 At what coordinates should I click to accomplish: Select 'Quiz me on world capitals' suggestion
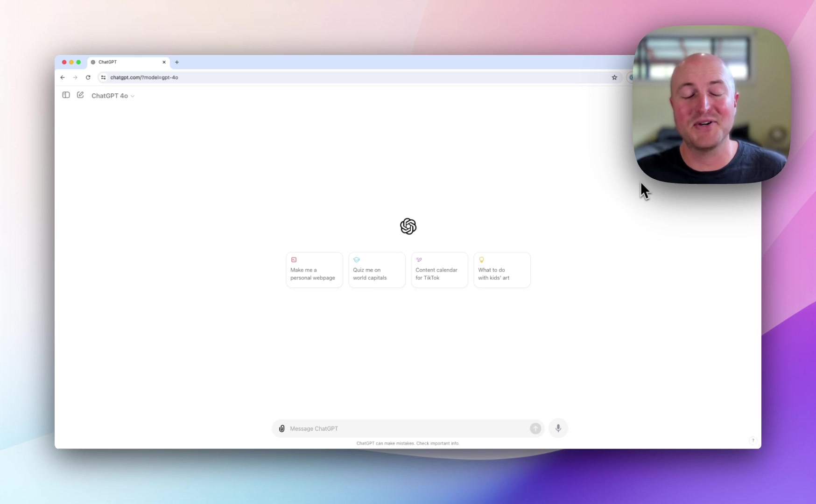(377, 270)
